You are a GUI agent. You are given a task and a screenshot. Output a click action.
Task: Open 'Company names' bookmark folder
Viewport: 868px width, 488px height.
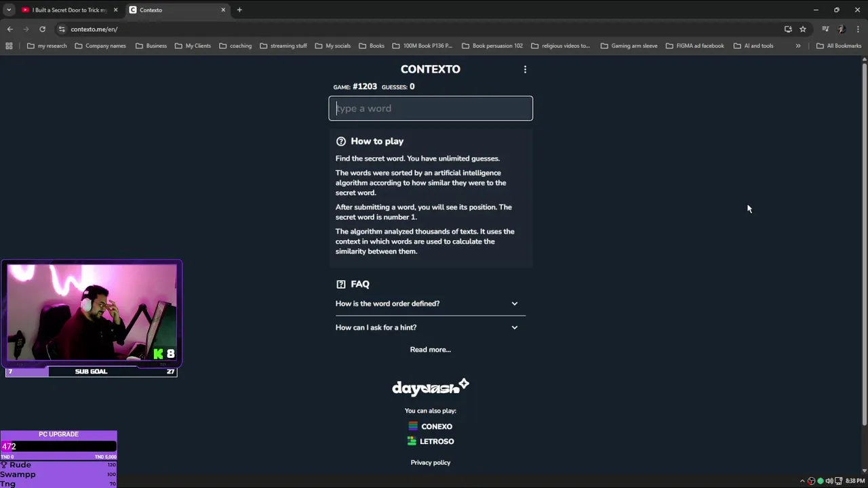click(x=100, y=46)
